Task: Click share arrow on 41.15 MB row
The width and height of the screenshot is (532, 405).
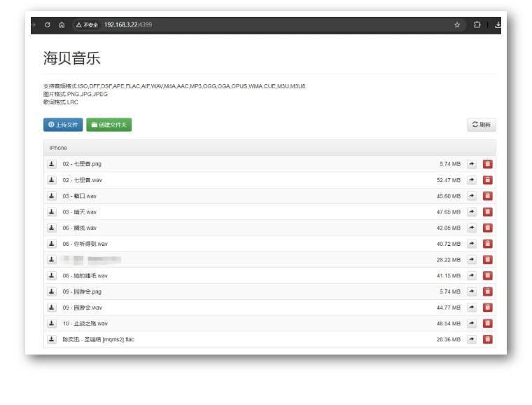Action: tap(472, 275)
